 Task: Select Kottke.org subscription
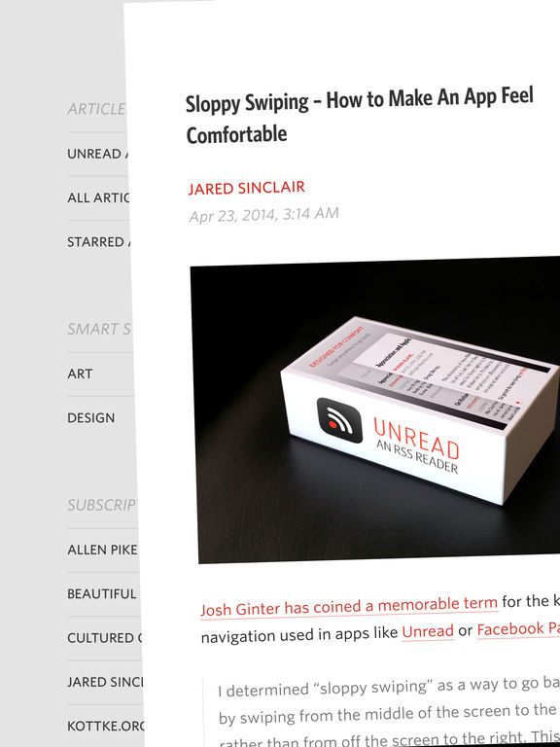[x=105, y=726]
